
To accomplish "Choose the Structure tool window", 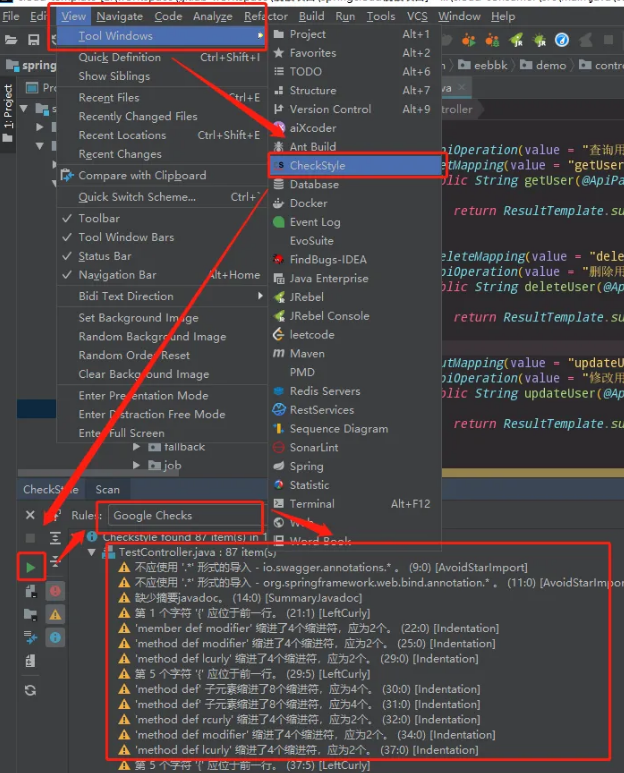I will coord(355,90).
